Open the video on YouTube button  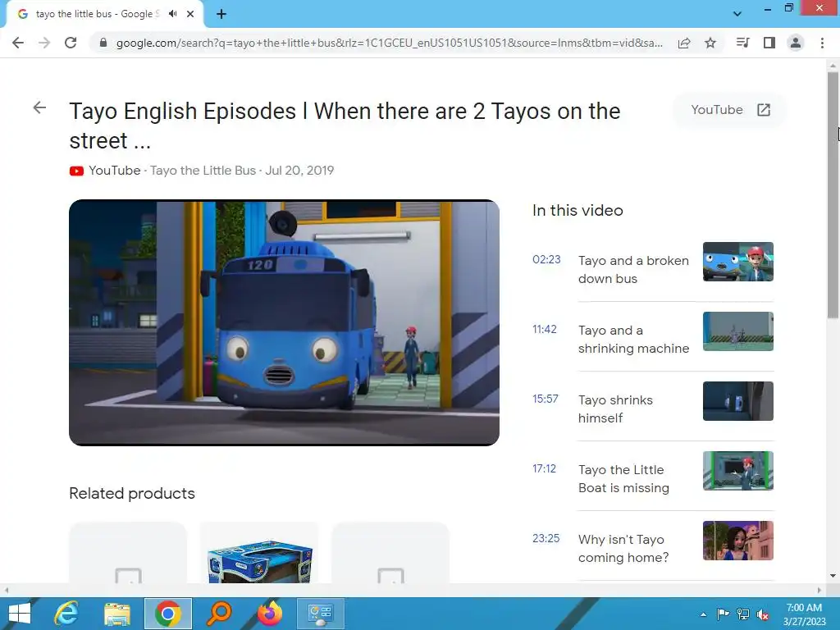click(729, 110)
